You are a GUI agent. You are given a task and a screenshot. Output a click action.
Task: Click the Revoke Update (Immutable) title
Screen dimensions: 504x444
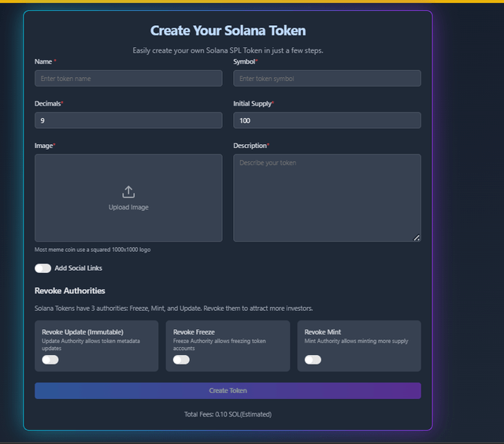coord(83,332)
